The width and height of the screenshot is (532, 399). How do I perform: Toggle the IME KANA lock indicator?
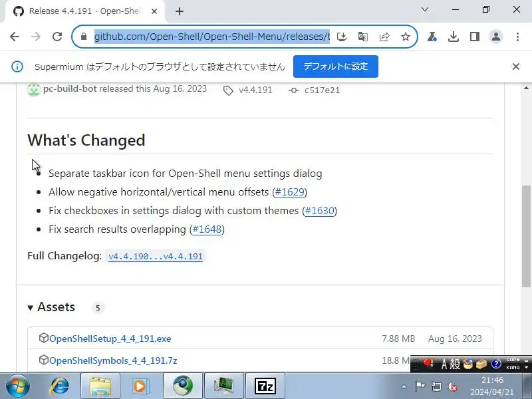click(513, 368)
